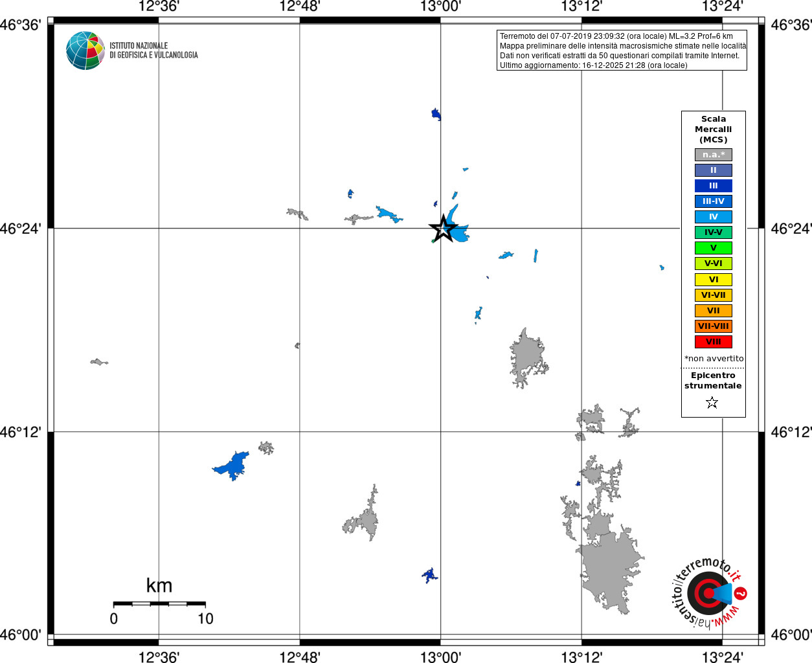This screenshot has width=812, height=663.
Task: Select the gray n.a.* legend swatch
Action: click(x=714, y=155)
